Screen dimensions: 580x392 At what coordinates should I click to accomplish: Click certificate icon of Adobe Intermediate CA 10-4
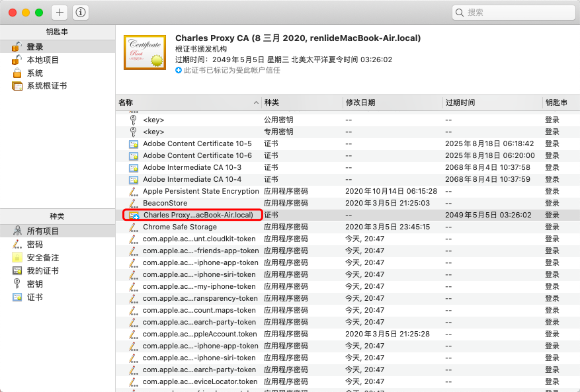(x=134, y=179)
